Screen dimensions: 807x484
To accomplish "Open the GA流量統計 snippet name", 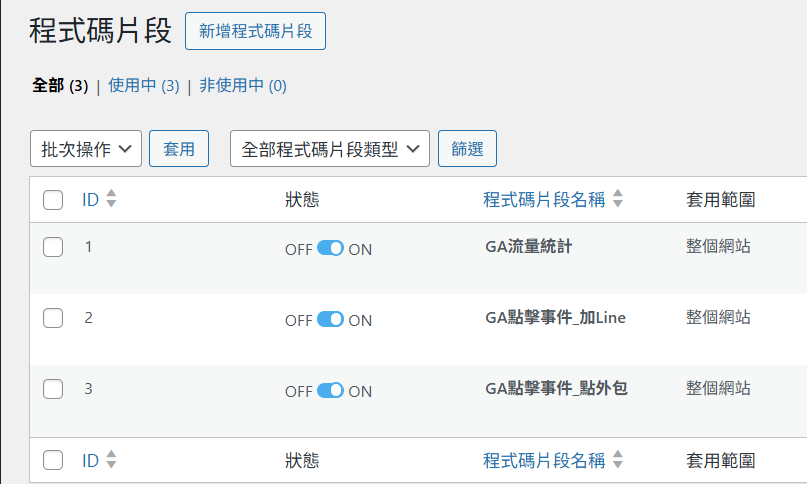I will tap(528, 246).
